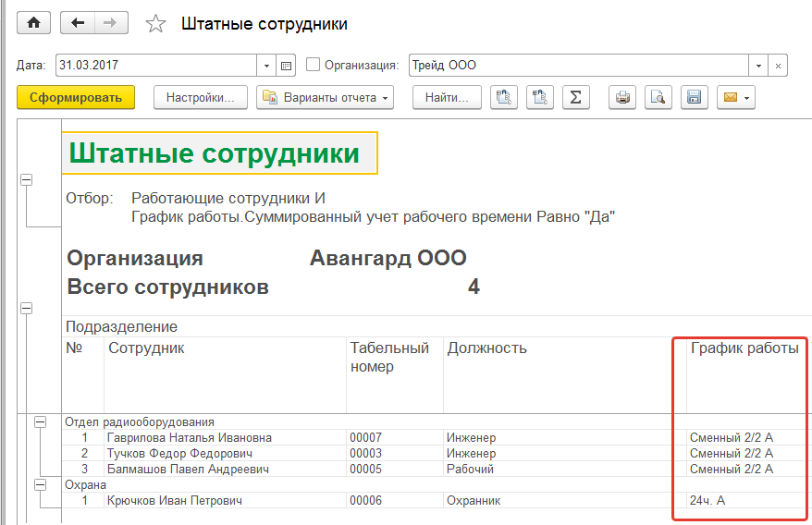Open print preview icon

coord(658,97)
